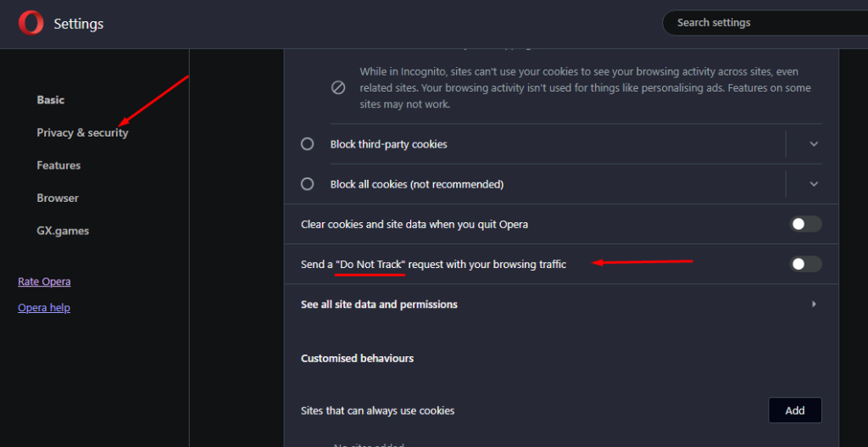This screenshot has width=868, height=447.
Task: Expand Block all cookies details chevron
Action: coord(813,184)
